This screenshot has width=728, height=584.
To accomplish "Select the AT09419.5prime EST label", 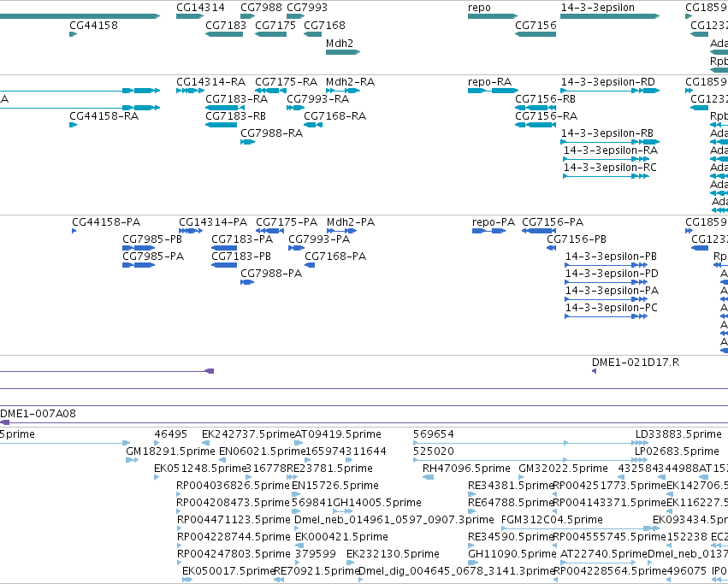I will pos(338,434).
